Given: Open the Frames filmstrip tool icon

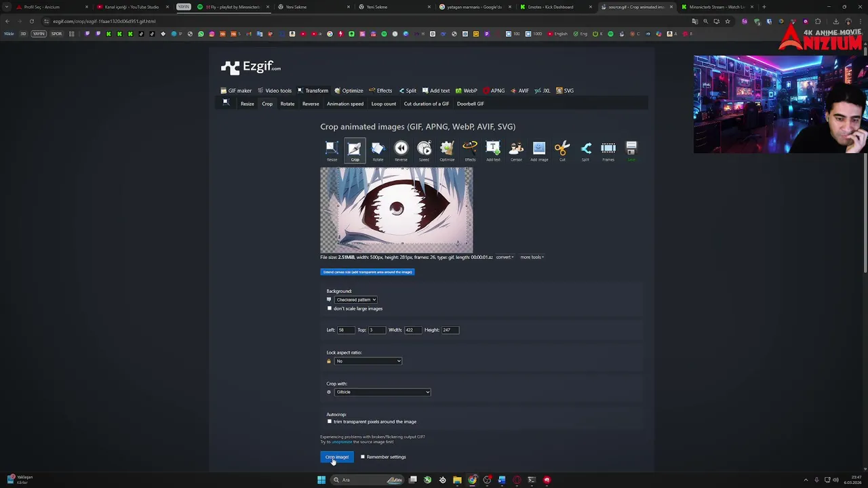Looking at the screenshot, I should (608, 150).
